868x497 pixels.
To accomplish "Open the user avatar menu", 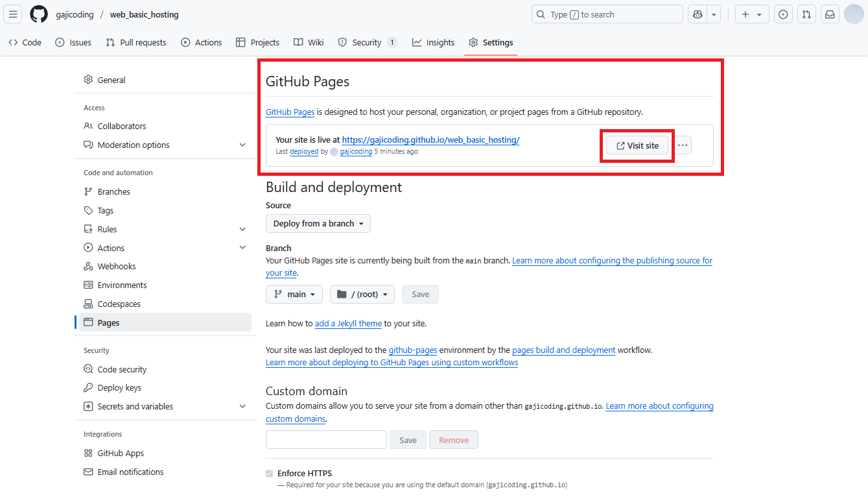I will click(x=854, y=14).
